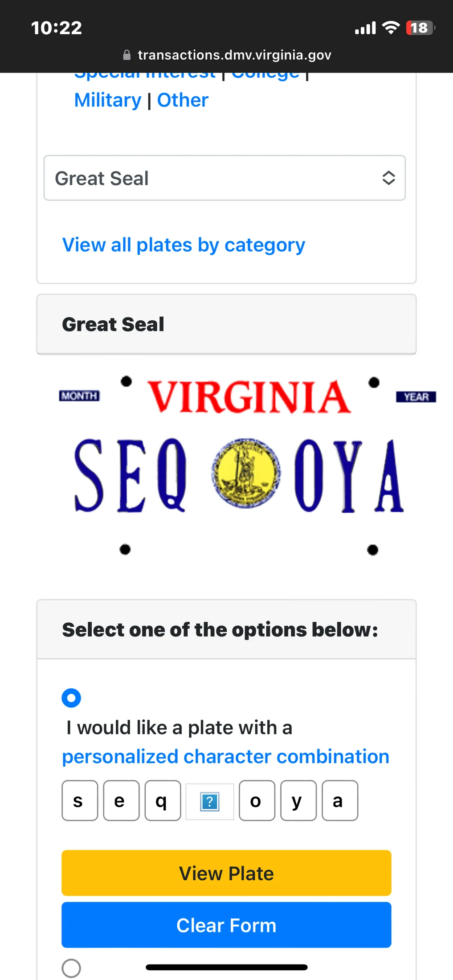
Task: Open the Great Seal plate dropdown
Action: (x=224, y=178)
